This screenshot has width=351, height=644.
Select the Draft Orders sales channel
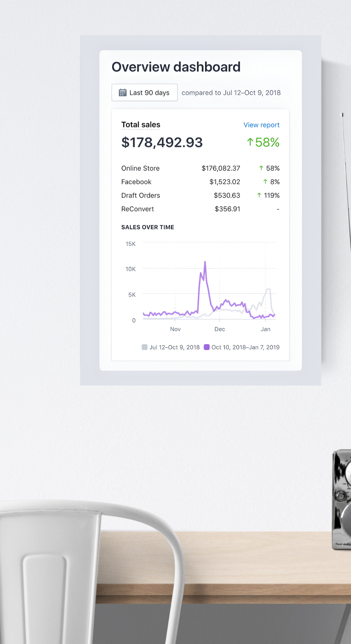tap(141, 195)
